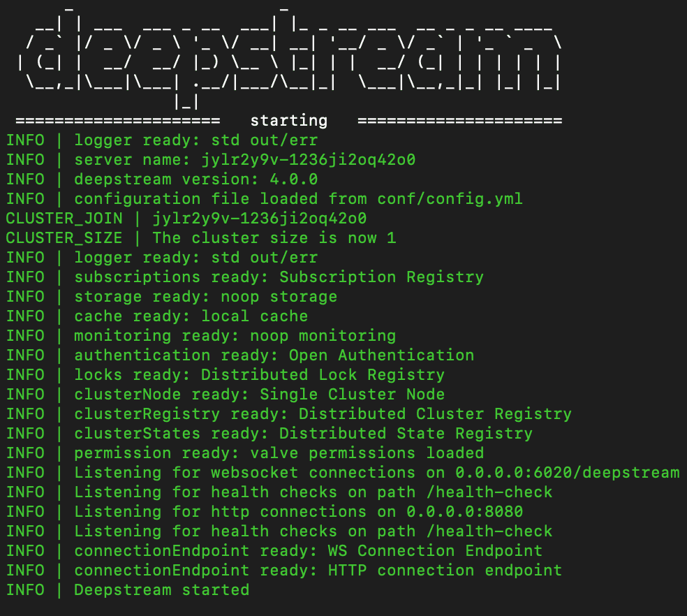Click the 'noop storage' log text
This screenshot has width=687, height=616.
pos(279,297)
